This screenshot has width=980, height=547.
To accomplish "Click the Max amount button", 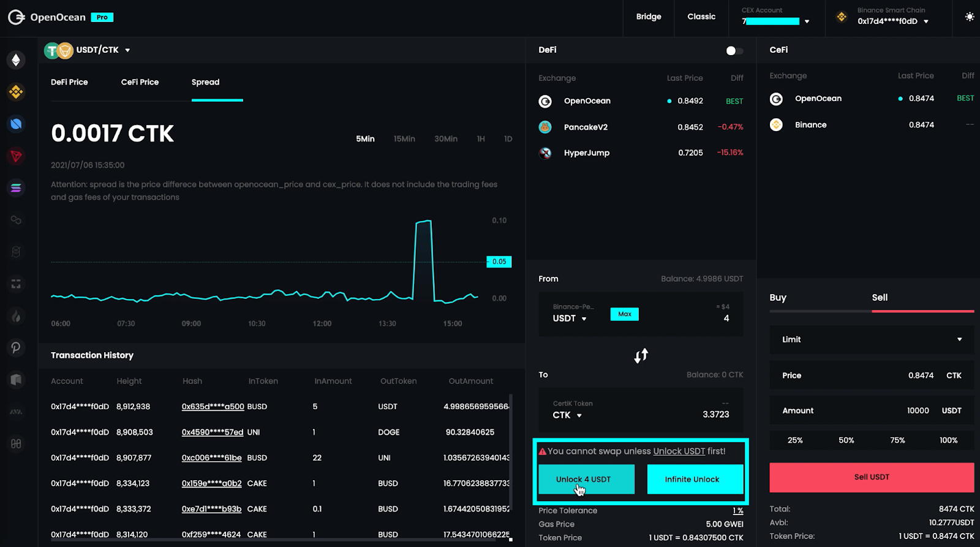I will 625,314.
